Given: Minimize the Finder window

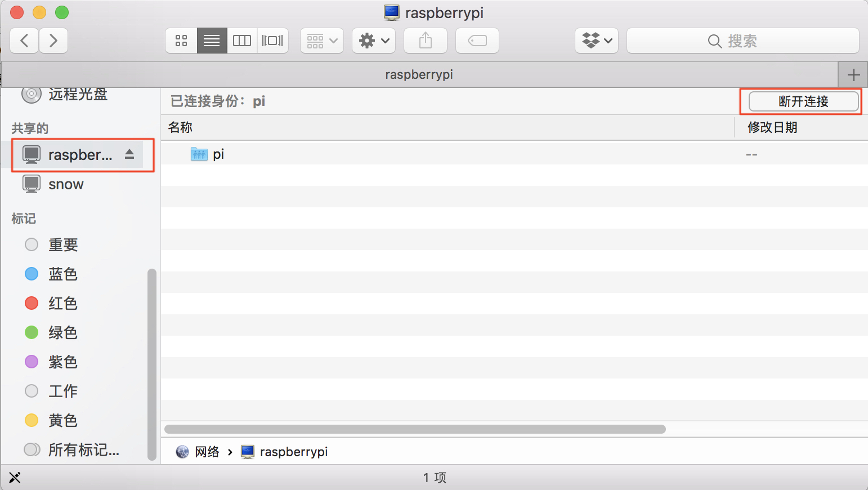Looking at the screenshot, I should pos(39,12).
